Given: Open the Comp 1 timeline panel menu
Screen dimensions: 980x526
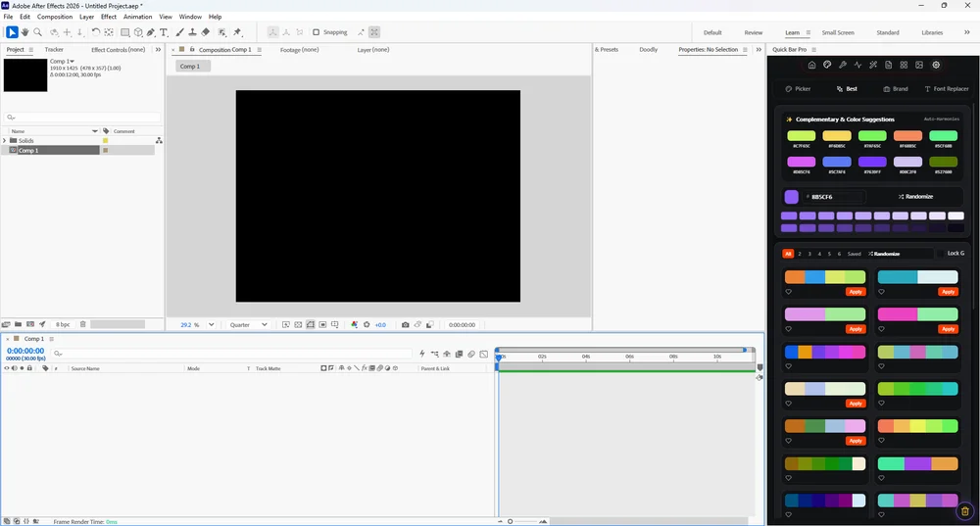Looking at the screenshot, I should coord(52,339).
